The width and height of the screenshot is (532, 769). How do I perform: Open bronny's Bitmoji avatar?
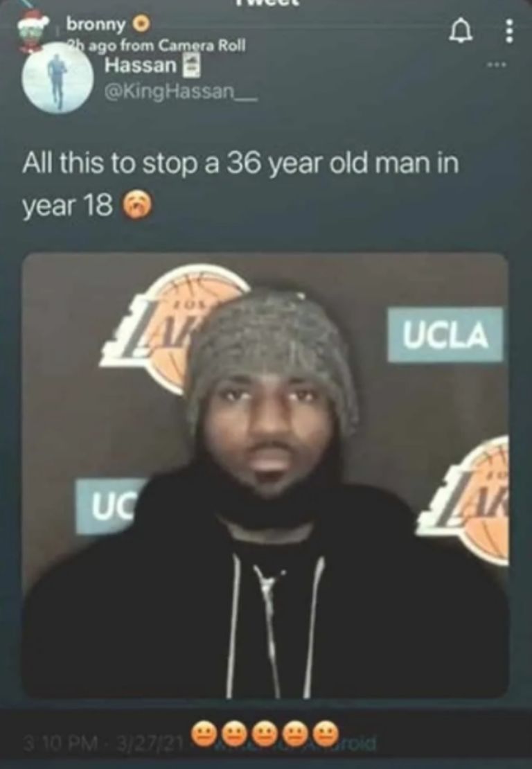33,33
